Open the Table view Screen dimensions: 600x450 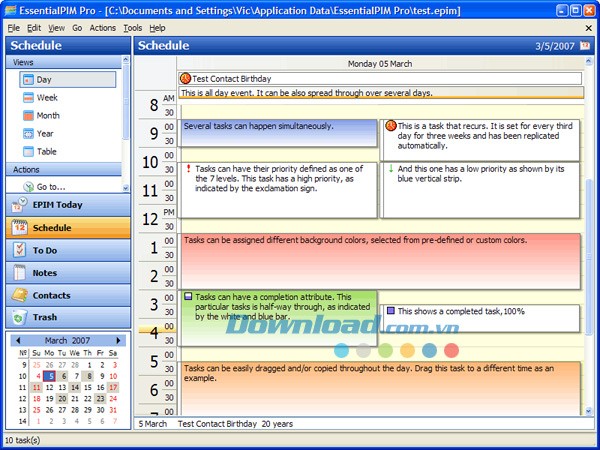[47, 152]
